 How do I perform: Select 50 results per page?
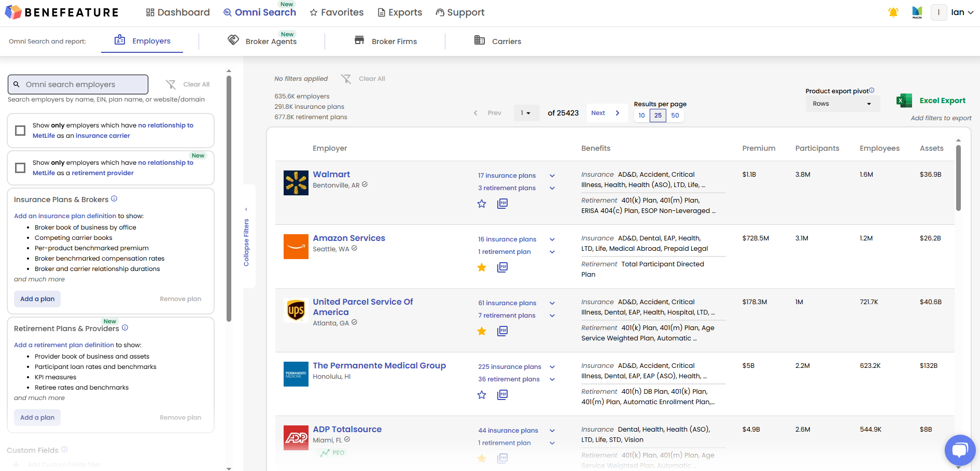(x=675, y=116)
